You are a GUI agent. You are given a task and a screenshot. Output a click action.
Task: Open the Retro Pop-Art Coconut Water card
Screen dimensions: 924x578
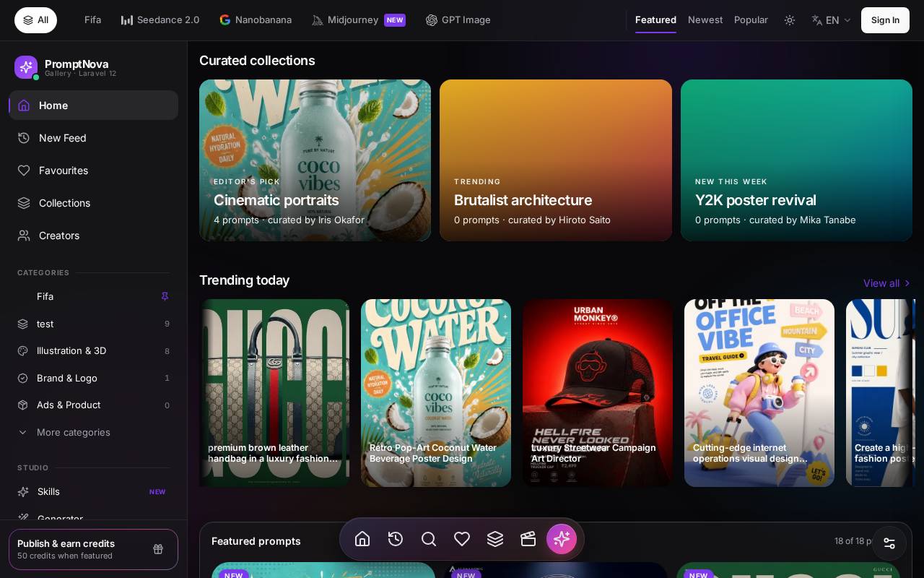click(436, 393)
